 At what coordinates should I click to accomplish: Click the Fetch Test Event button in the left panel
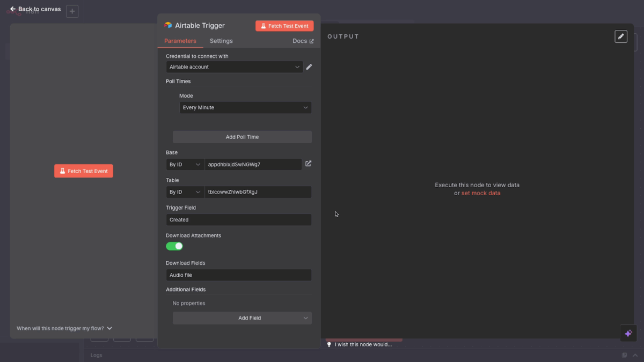pyautogui.click(x=84, y=171)
